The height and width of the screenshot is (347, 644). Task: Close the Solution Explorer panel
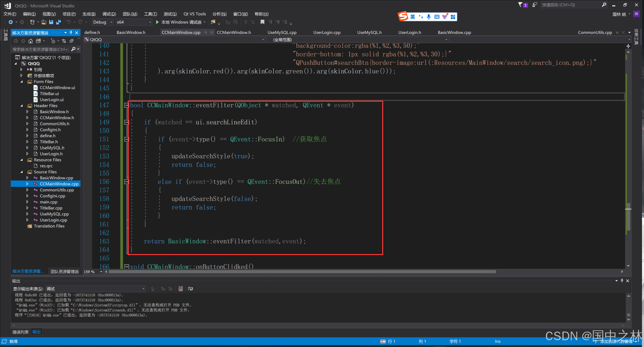point(77,32)
